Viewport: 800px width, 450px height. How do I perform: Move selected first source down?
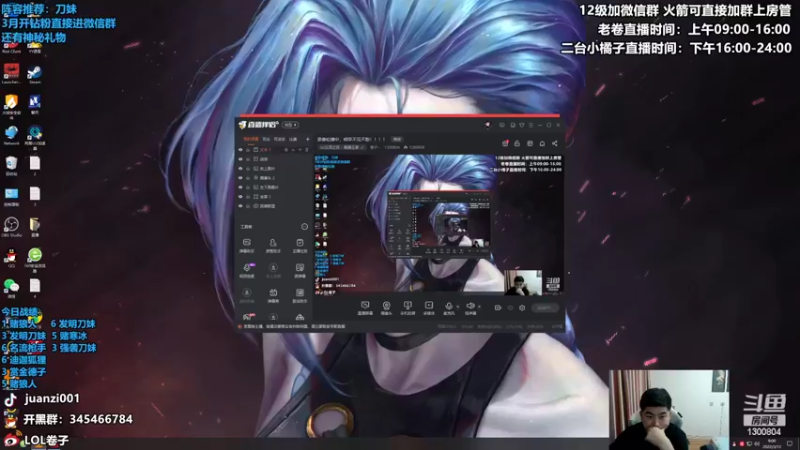click(x=300, y=150)
